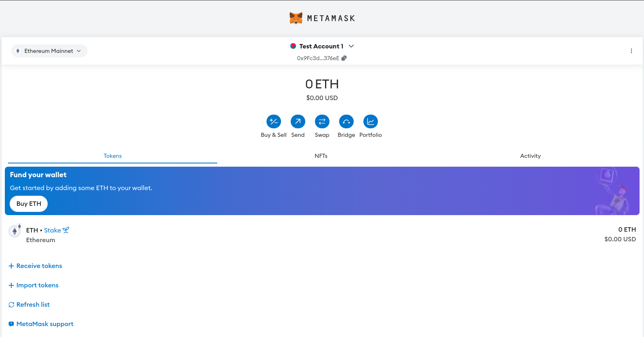Click the Buy & Sell icon
The height and width of the screenshot is (337, 644).
273,121
